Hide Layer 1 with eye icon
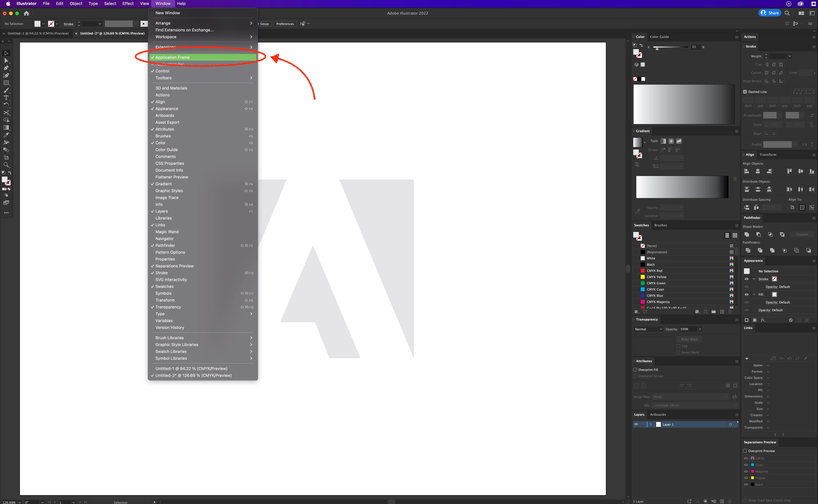The image size is (818, 504). (636, 424)
